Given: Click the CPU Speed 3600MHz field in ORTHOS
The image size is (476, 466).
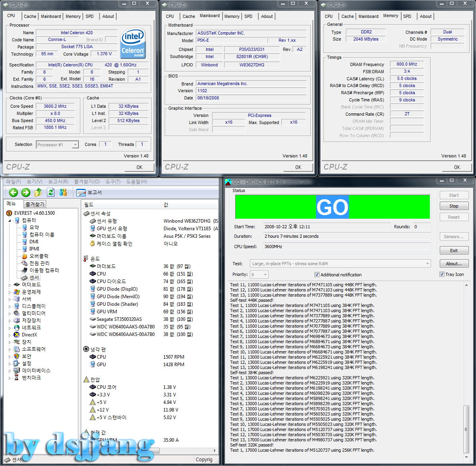Looking at the screenshot, I should click(x=347, y=247).
